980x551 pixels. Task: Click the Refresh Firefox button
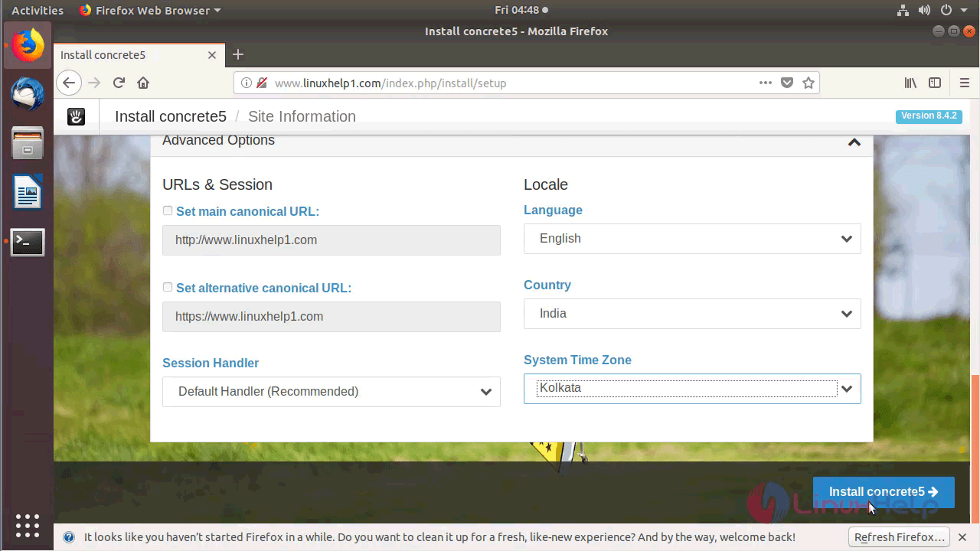coord(900,537)
